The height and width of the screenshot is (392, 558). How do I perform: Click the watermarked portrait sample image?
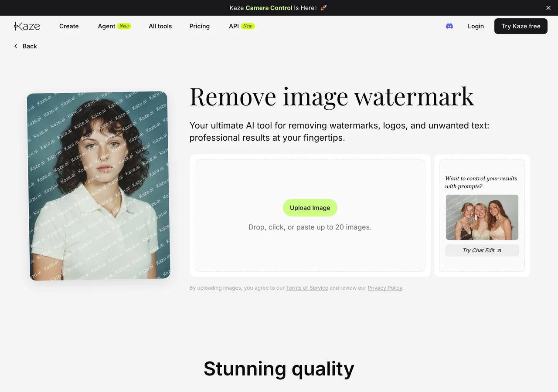99,186
